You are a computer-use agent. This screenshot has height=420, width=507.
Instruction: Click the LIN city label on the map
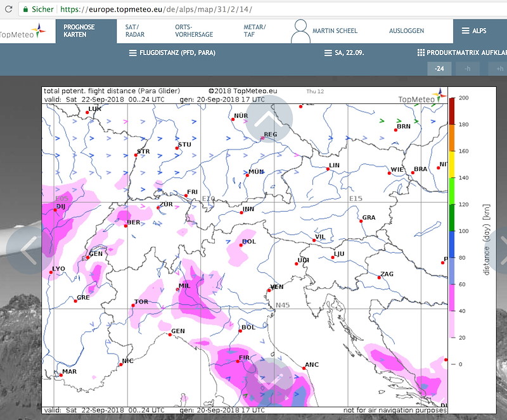[x=335, y=165]
